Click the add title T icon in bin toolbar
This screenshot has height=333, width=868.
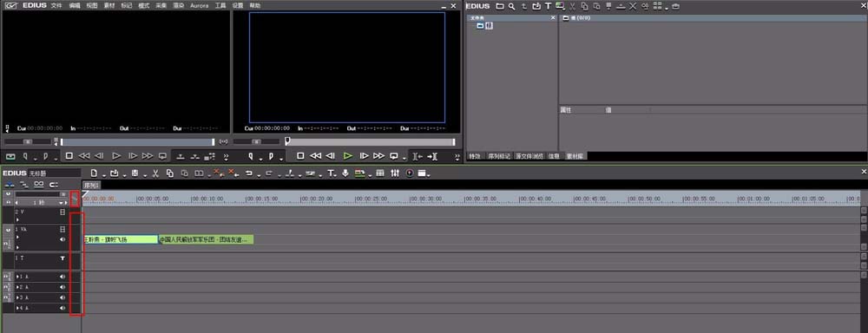pos(548,6)
